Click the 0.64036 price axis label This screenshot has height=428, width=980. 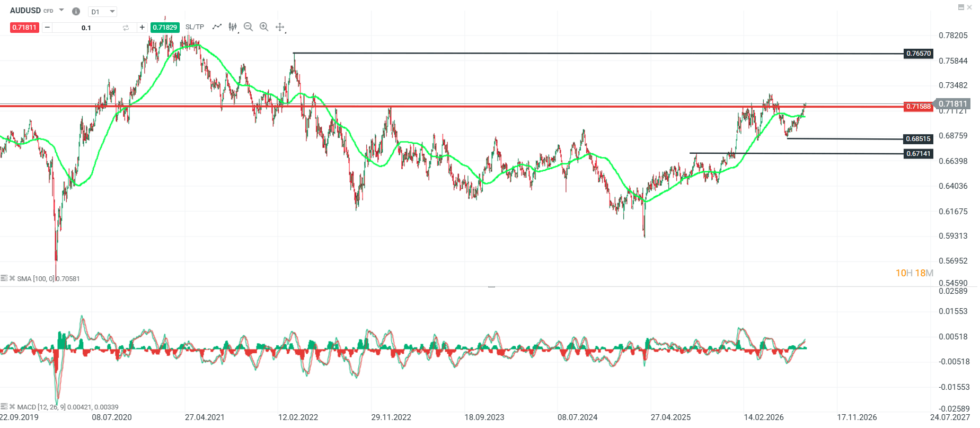tap(953, 186)
